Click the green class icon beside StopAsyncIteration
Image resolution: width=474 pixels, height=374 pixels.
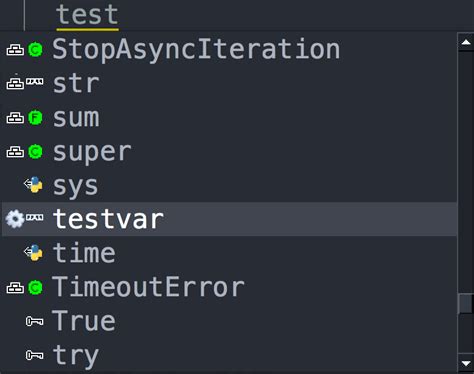coord(35,50)
